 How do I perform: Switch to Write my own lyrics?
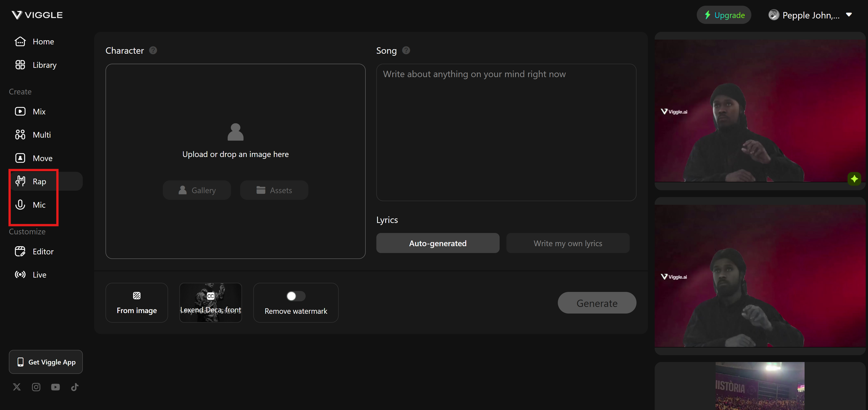567,243
